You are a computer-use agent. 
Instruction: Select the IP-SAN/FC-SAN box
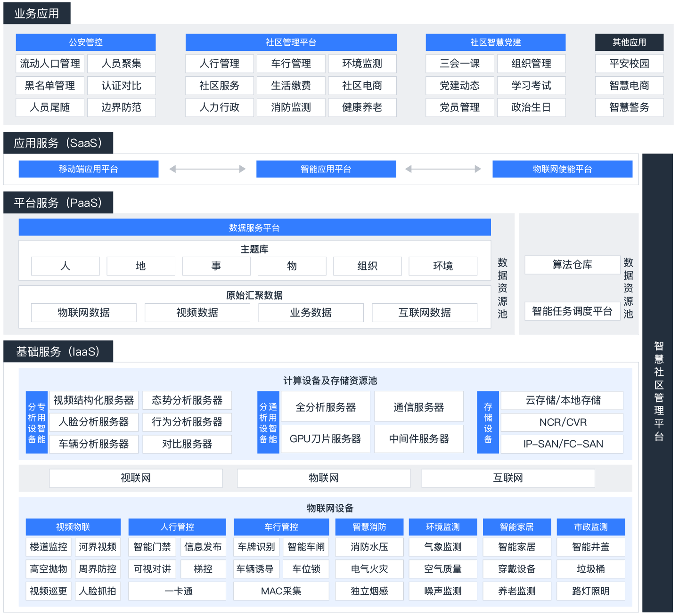[x=562, y=444]
